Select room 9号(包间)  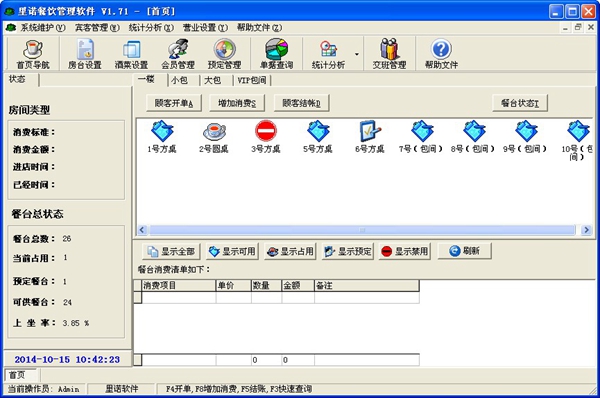point(525,137)
